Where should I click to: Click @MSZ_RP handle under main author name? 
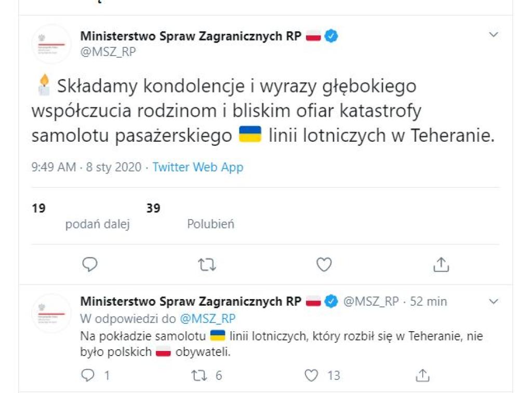click(108, 52)
